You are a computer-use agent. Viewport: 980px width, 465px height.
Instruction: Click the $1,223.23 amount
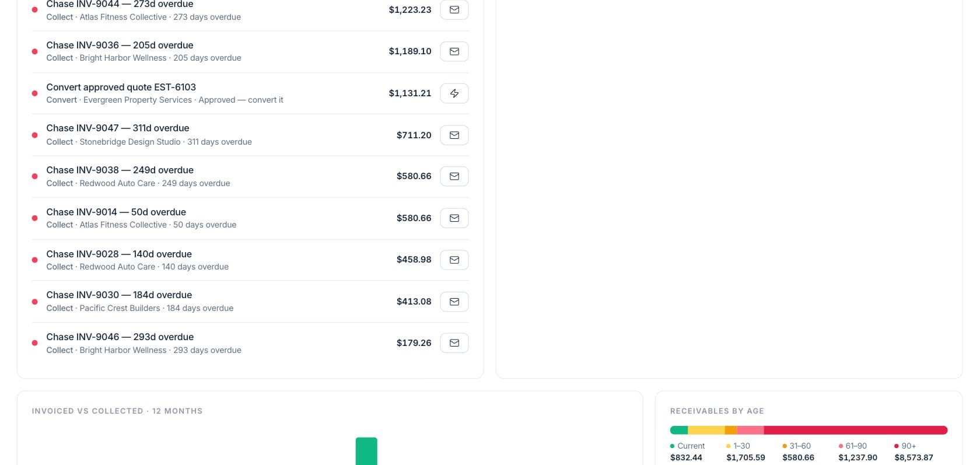[410, 9]
